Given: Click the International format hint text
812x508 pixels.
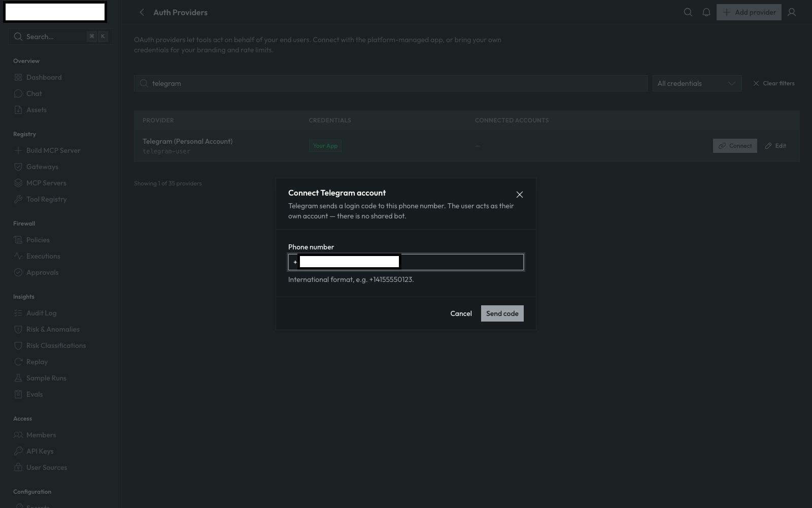Looking at the screenshot, I should (x=351, y=279).
